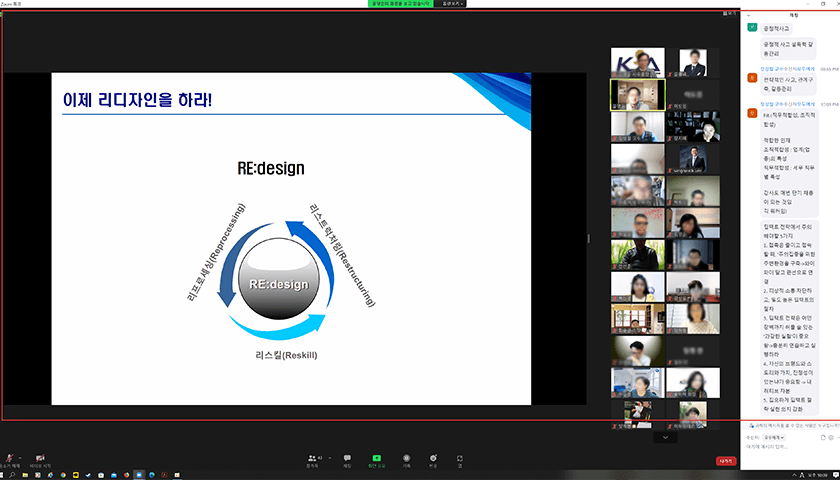
Task: Collapse the chat panel with the chevron
Action: pyautogui.click(x=750, y=16)
